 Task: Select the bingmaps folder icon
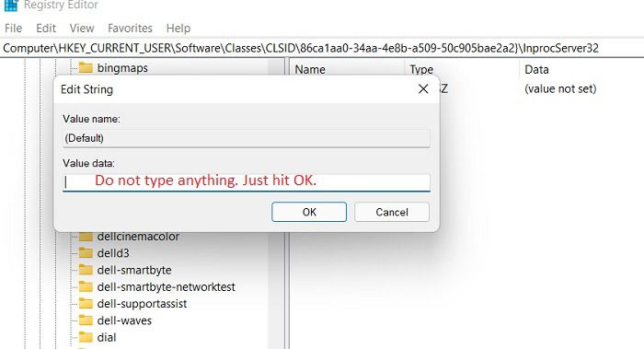click(x=86, y=67)
